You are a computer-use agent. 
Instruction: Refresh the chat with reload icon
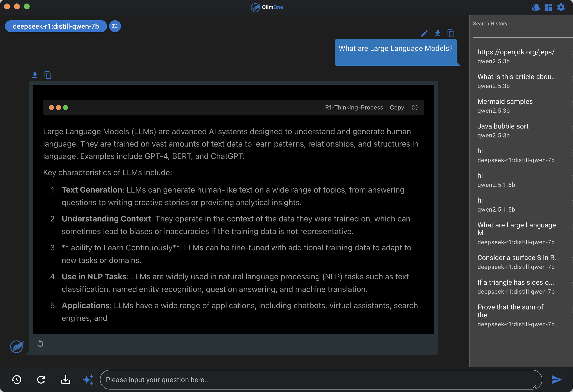pyautogui.click(x=41, y=380)
